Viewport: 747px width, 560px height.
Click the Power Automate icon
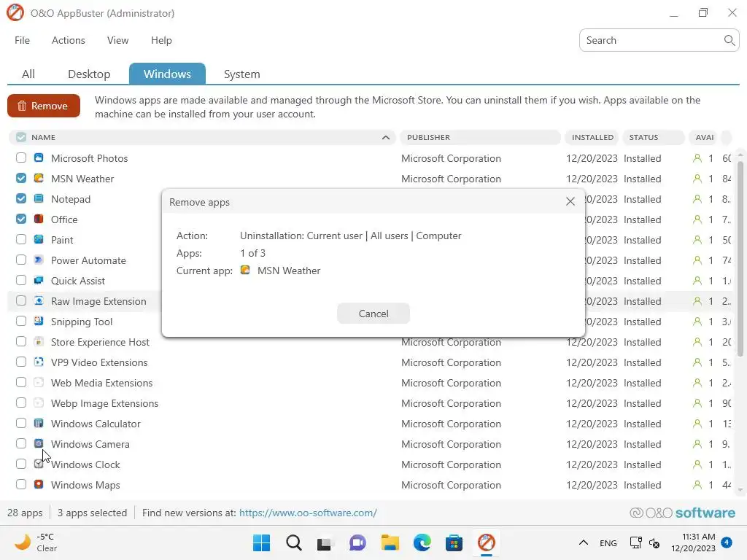click(39, 260)
